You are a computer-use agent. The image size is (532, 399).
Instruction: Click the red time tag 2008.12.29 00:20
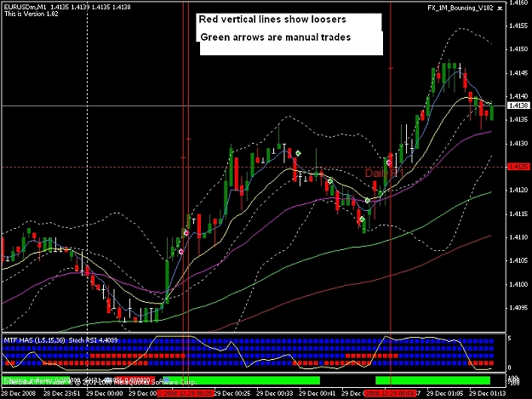point(185,394)
